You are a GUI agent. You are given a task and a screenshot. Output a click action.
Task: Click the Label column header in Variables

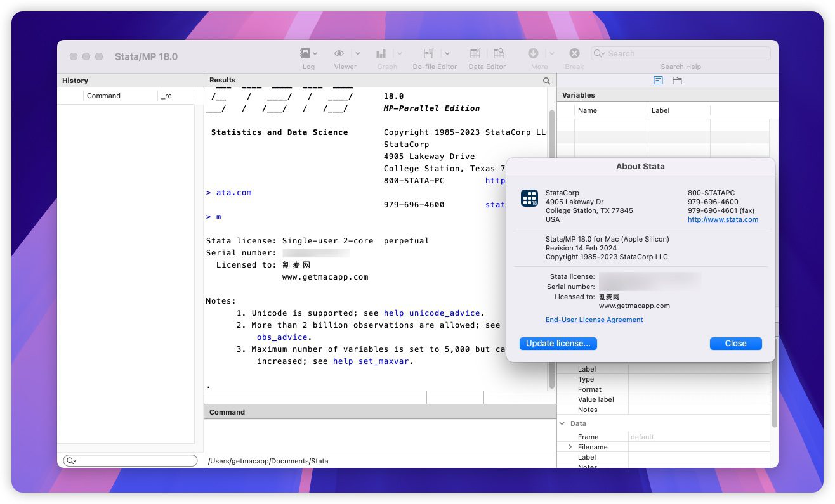(679, 110)
